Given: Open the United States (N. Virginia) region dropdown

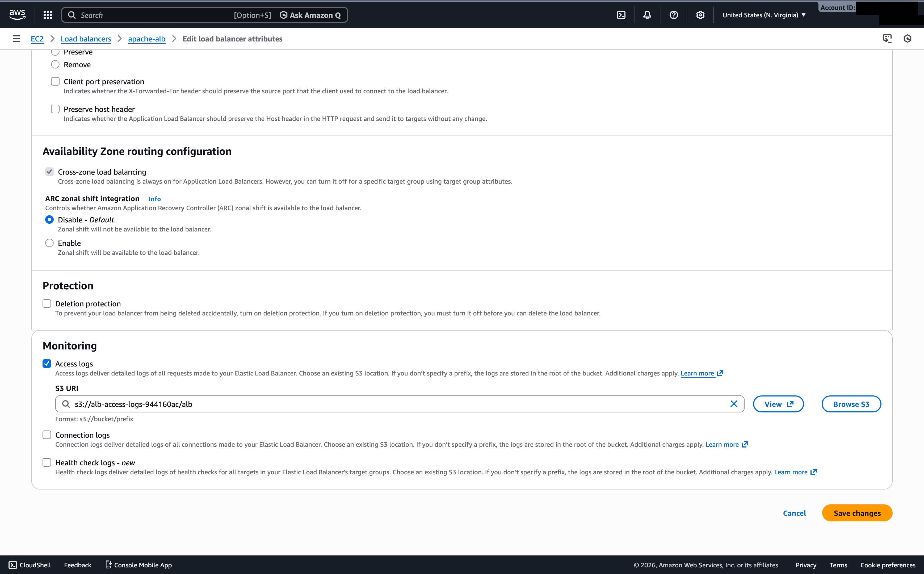Looking at the screenshot, I should pyautogui.click(x=764, y=15).
